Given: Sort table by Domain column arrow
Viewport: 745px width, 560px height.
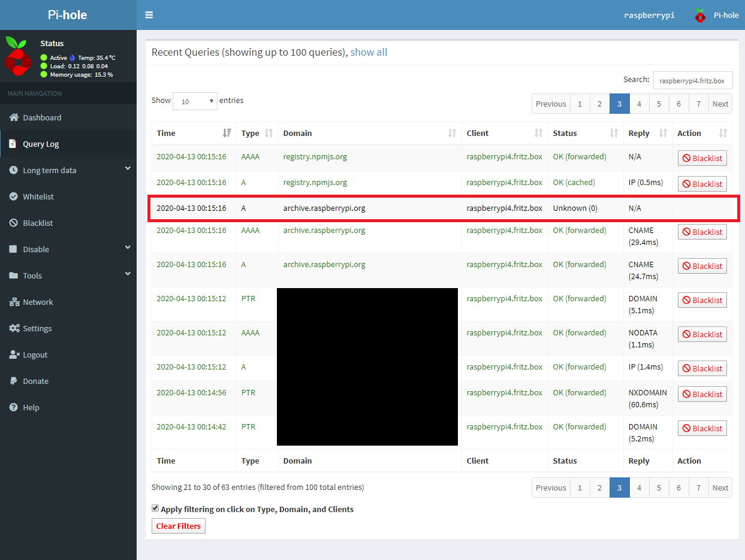Looking at the screenshot, I should coord(453,133).
